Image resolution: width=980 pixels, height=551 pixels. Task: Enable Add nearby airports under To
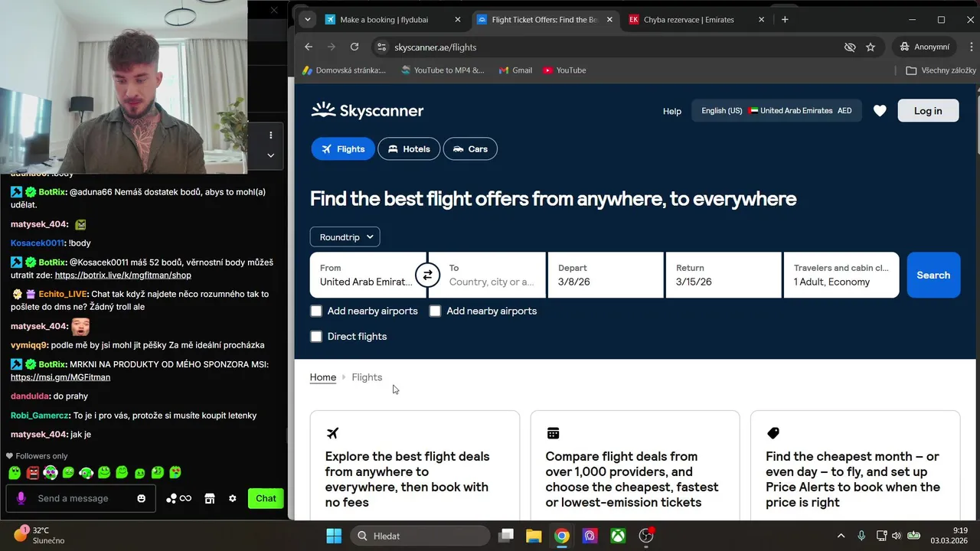click(435, 311)
